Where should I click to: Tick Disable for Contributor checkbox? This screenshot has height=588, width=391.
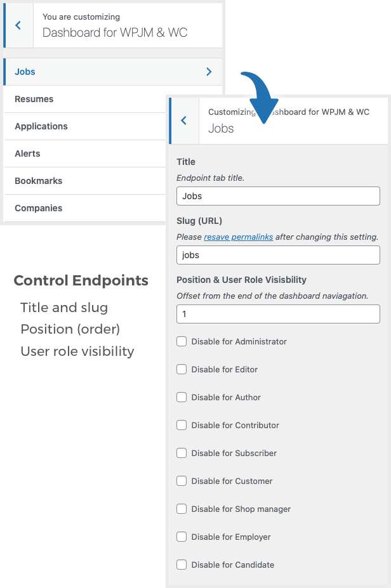coord(182,425)
